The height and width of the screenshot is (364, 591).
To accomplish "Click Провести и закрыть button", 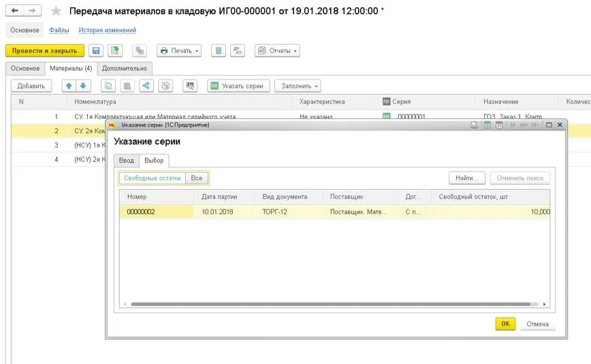I will [x=45, y=50].
